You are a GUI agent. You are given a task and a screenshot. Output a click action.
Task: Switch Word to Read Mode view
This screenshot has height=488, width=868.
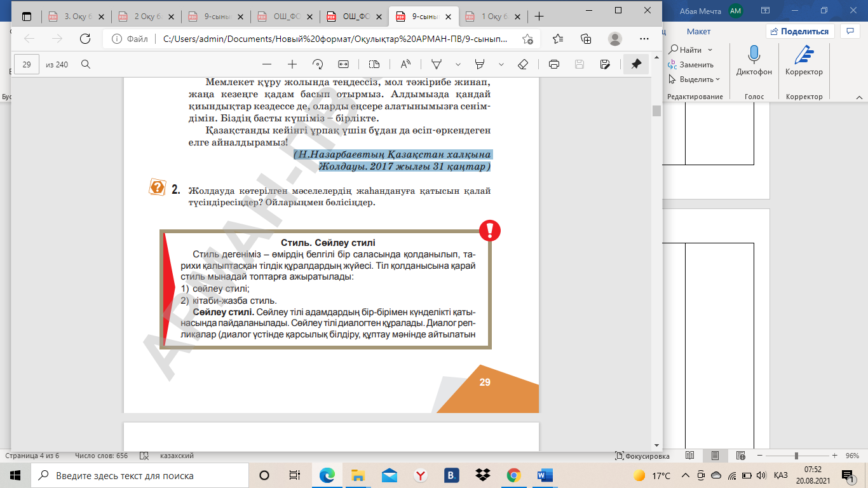coord(689,456)
